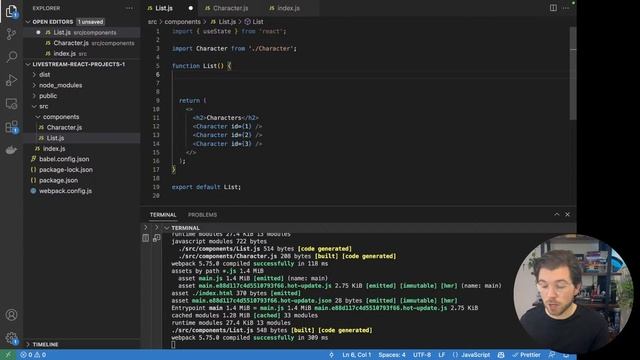Open the Extensions view

pyautogui.click(x=11, y=127)
